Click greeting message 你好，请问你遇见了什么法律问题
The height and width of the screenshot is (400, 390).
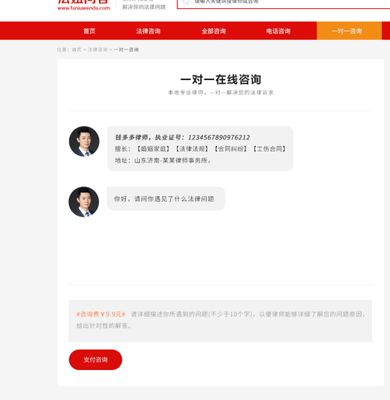tap(164, 199)
